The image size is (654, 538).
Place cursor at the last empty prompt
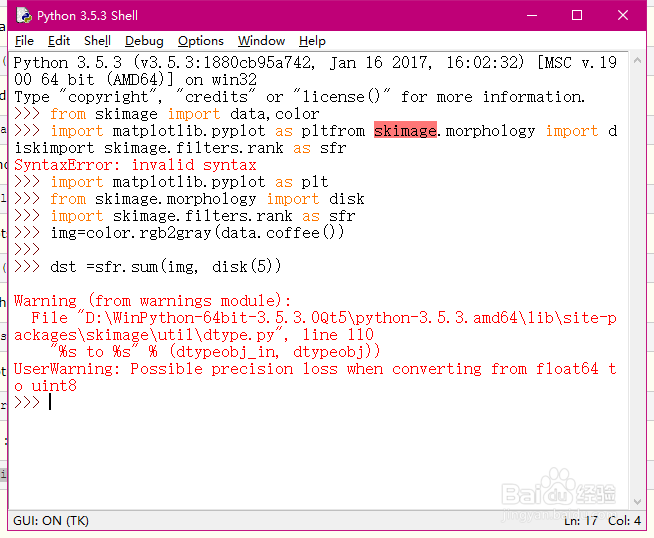[x=50, y=402]
